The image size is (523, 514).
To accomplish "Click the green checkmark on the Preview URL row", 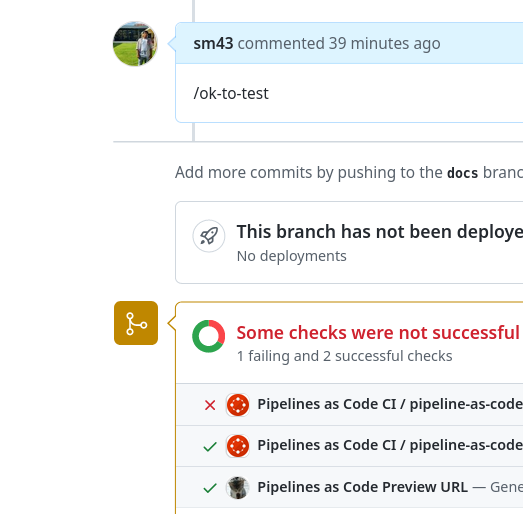I will click(x=210, y=488).
